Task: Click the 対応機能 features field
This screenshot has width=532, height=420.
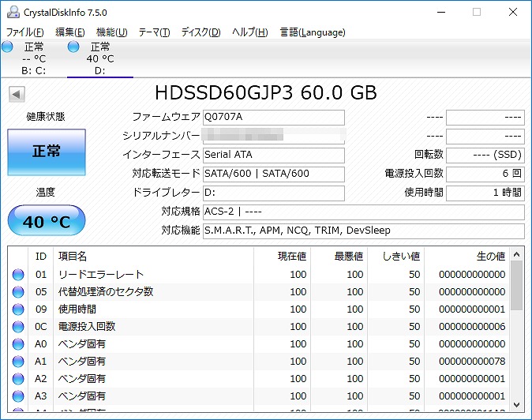Action: pyautogui.click(x=363, y=231)
